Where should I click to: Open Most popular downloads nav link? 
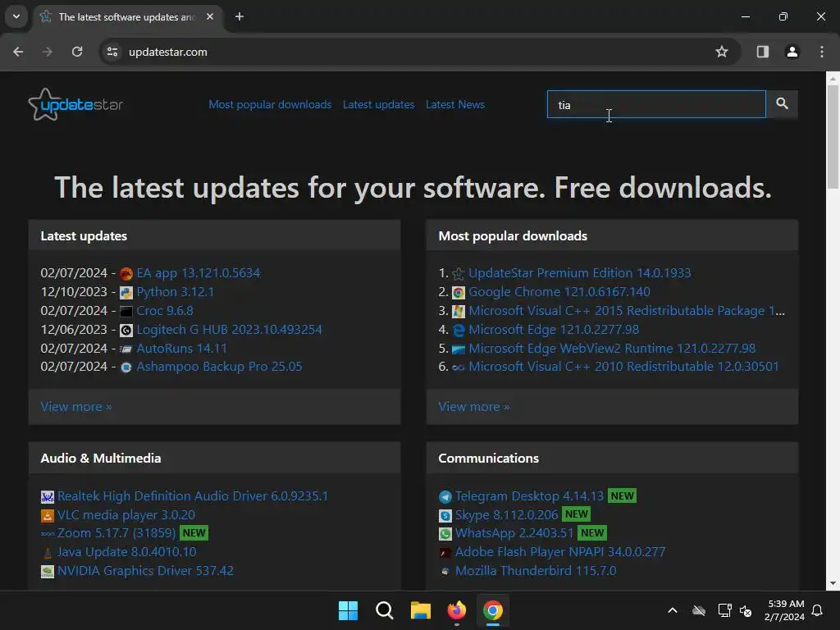coord(270,104)
